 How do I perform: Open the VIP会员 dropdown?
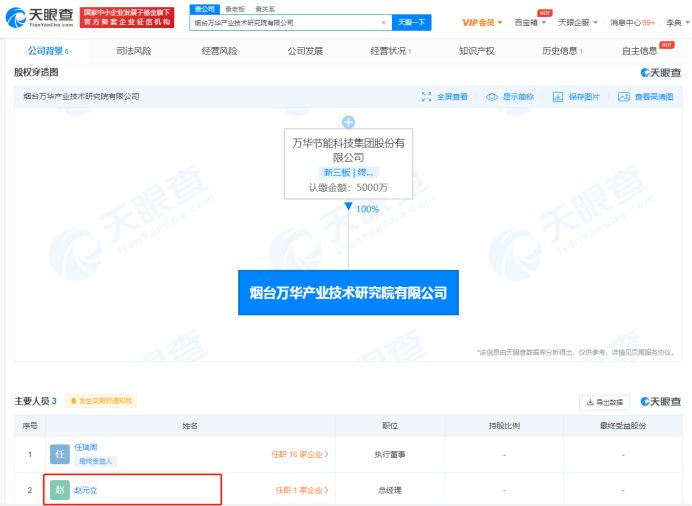(482, 22)
